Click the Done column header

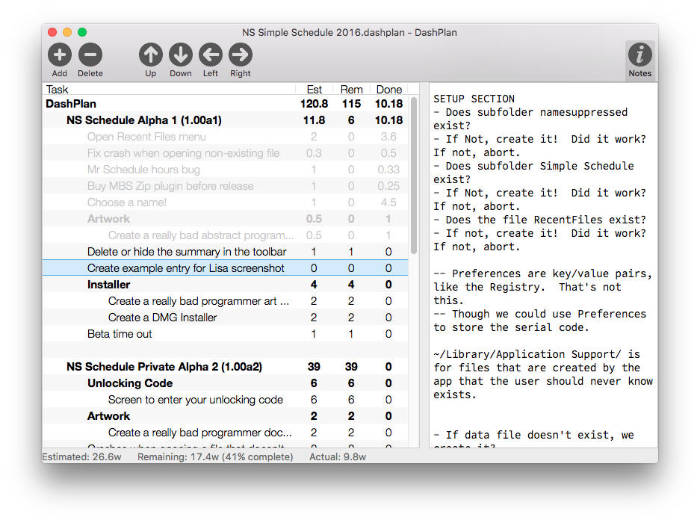[389, 89]
